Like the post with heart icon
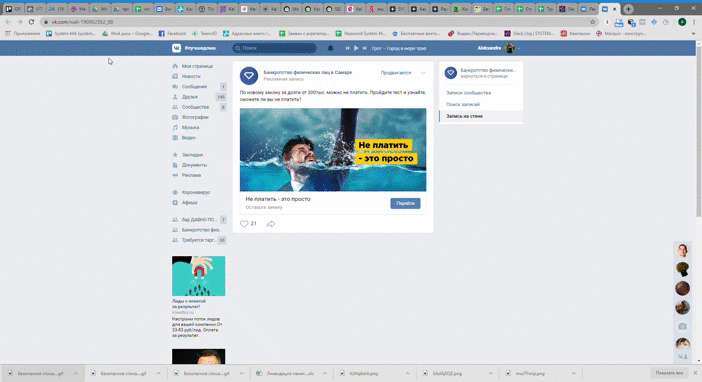The image size is (702, 382). pyautogui.click(x=244, y=223)
